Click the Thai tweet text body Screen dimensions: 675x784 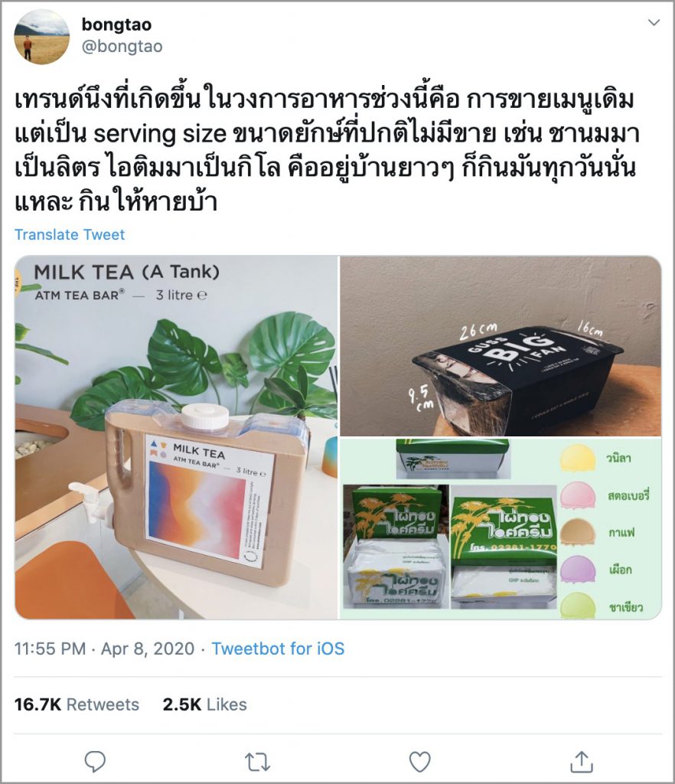(x=328, y=151)
